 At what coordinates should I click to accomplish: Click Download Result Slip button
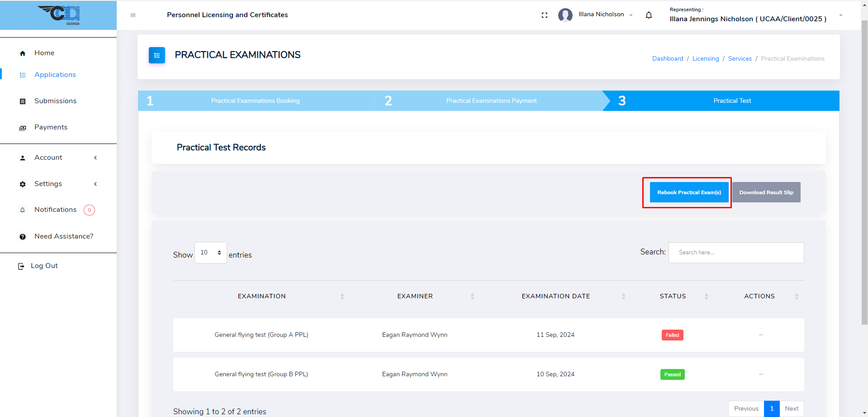(766, 192)
